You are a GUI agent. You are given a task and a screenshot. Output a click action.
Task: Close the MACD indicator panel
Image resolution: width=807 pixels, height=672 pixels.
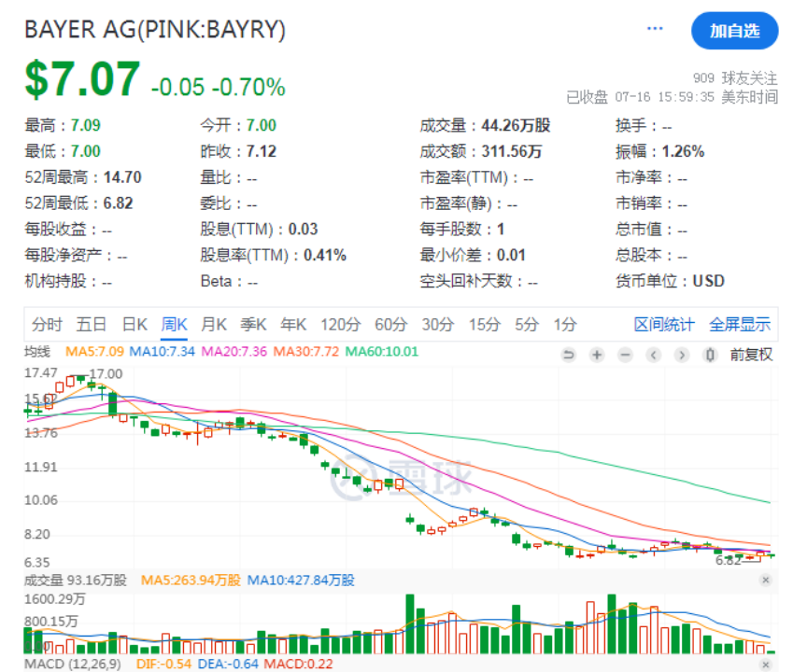[766, 665]
